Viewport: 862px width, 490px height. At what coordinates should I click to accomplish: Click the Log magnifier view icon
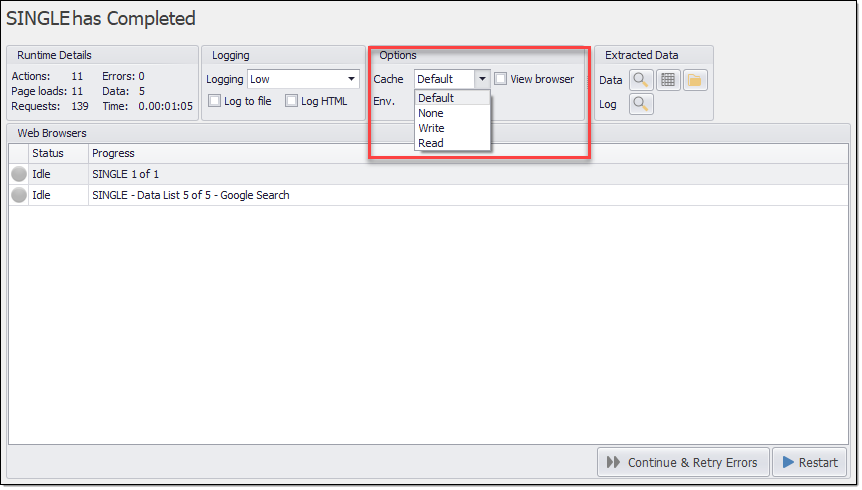[641, 104]
